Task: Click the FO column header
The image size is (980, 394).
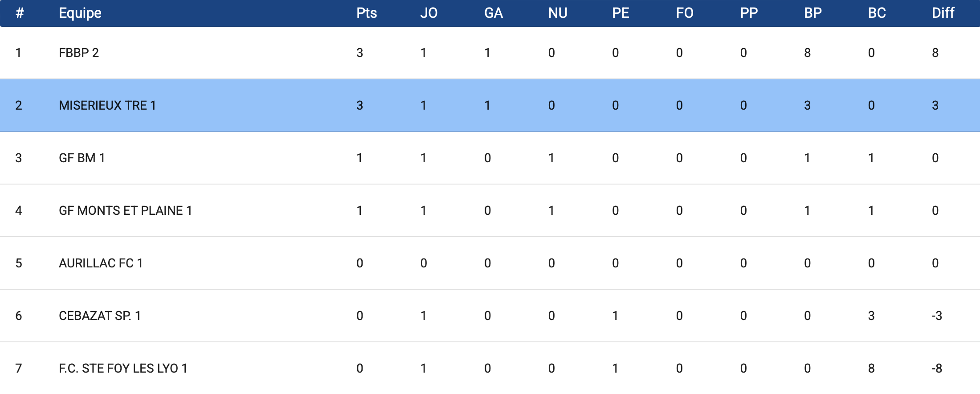Action: click(x=685, y=13)
